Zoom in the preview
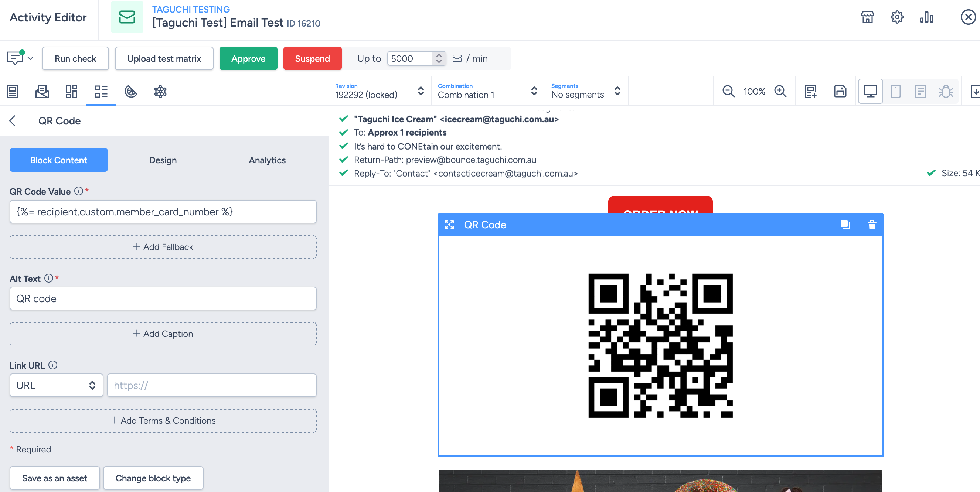 pos(780,92)
